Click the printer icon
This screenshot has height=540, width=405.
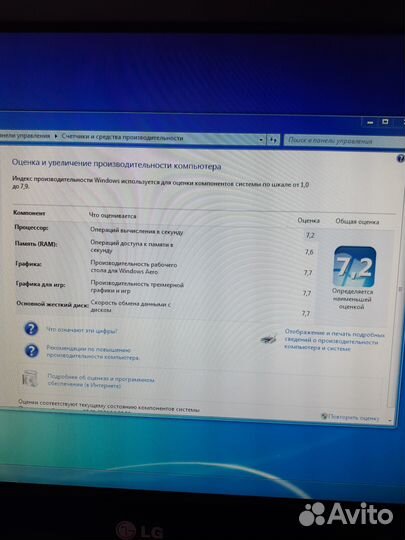[269, 339]
